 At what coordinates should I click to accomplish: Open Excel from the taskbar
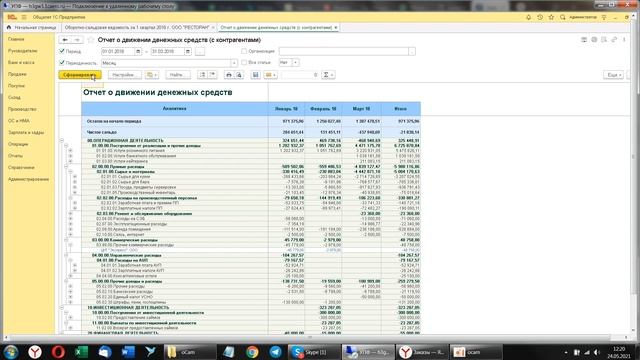pos(82,352)
